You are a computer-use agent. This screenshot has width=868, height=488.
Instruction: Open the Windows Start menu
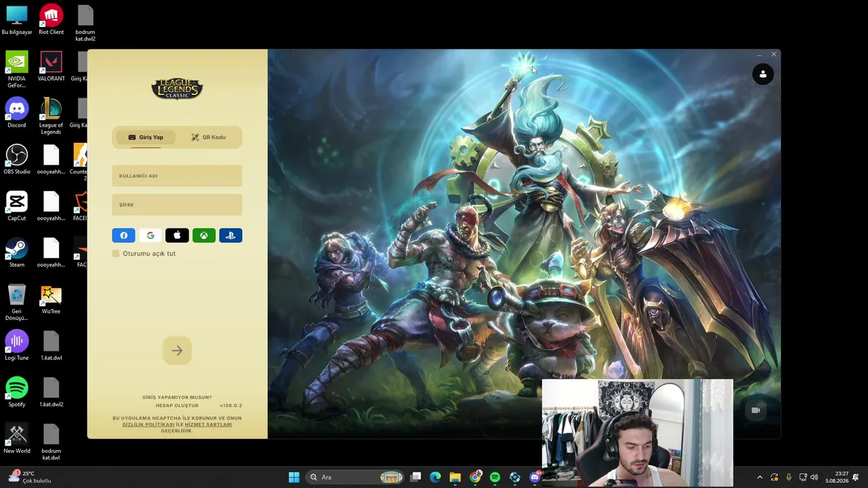tap(294, 477)
